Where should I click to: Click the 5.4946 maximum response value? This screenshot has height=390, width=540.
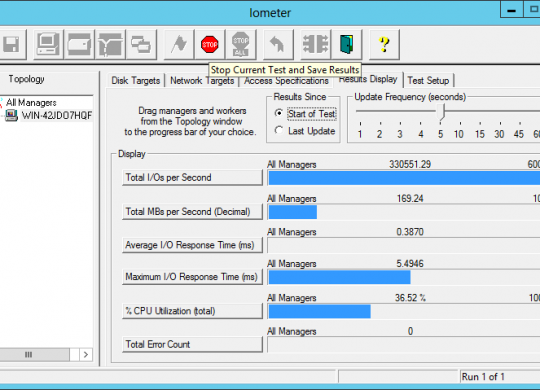pos(410,264)
